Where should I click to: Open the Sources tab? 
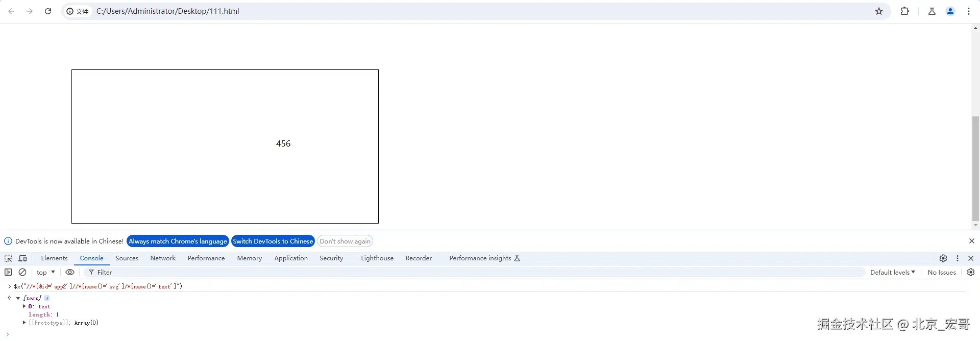pos(127,258)
